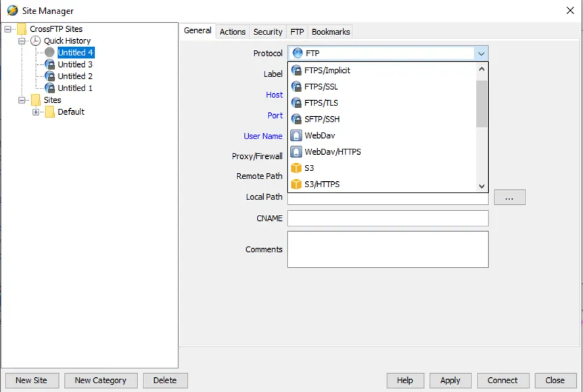
Task: Click the lock icon beside Untitled 2
Action: [49, 76]
